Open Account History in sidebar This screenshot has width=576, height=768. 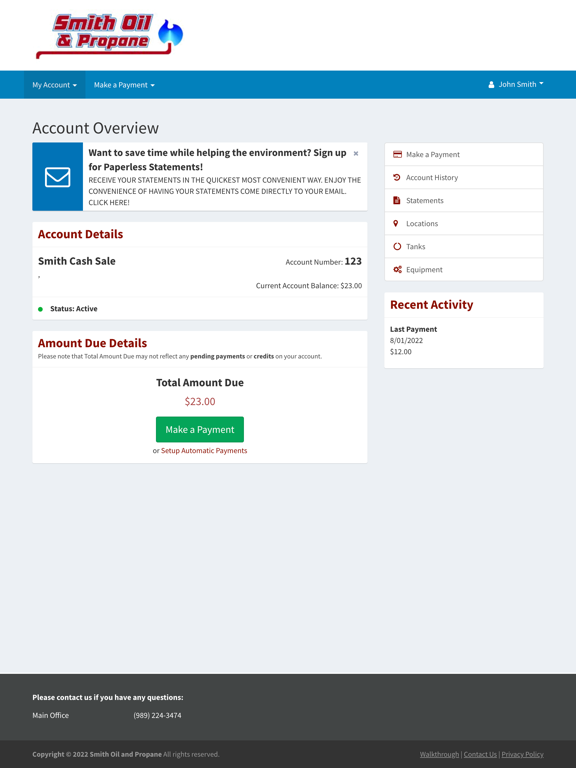tap(464, 177)
